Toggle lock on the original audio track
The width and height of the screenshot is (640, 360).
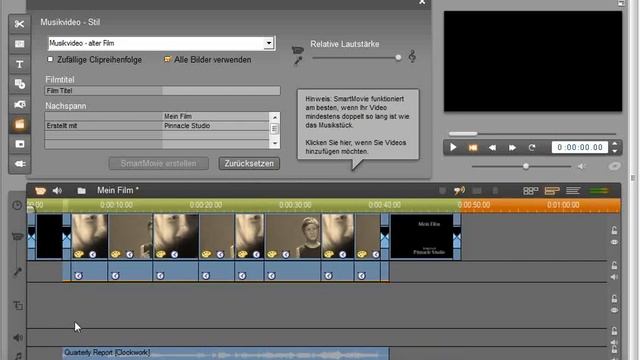click(x=614, y=265)
